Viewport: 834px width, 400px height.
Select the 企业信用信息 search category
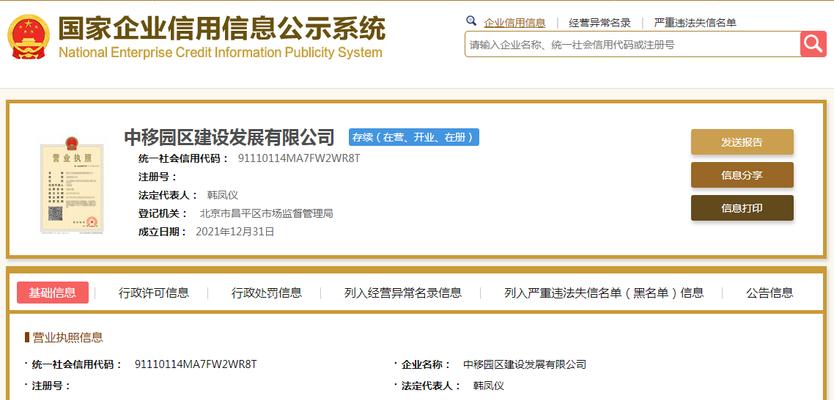click(514, 23)
